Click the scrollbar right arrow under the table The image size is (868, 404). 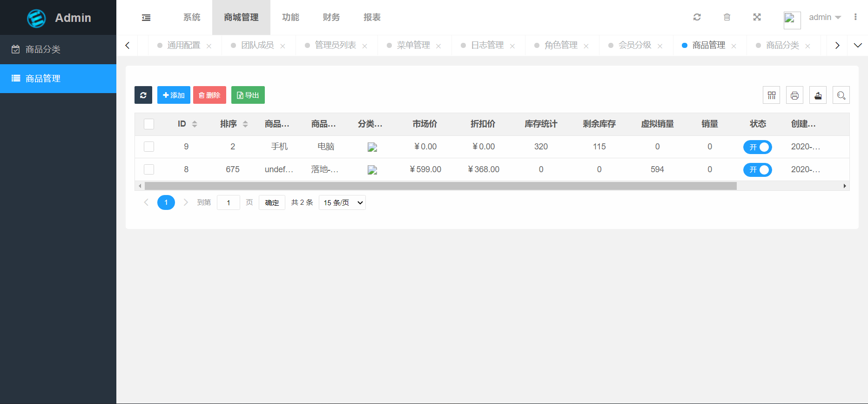[845, 186]
